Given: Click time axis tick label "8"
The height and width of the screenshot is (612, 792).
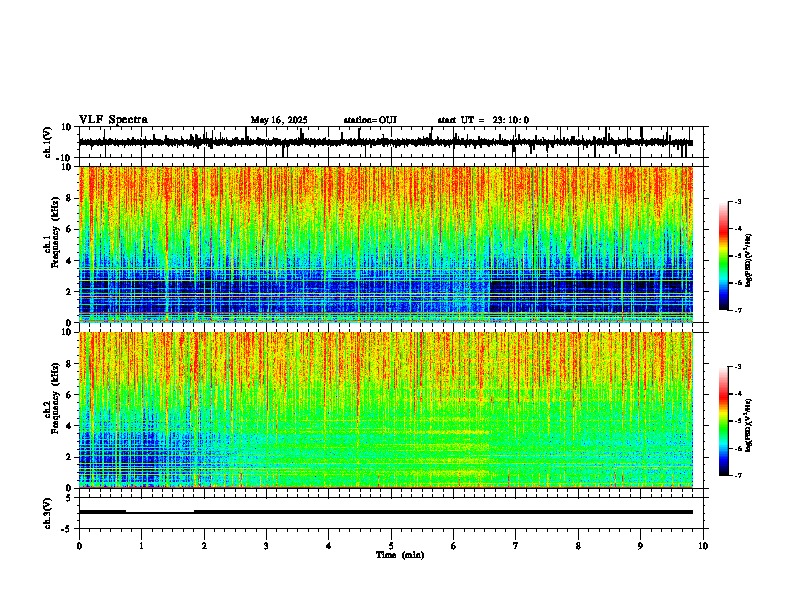Looking at the screenshot, I should tap(578, 546).
